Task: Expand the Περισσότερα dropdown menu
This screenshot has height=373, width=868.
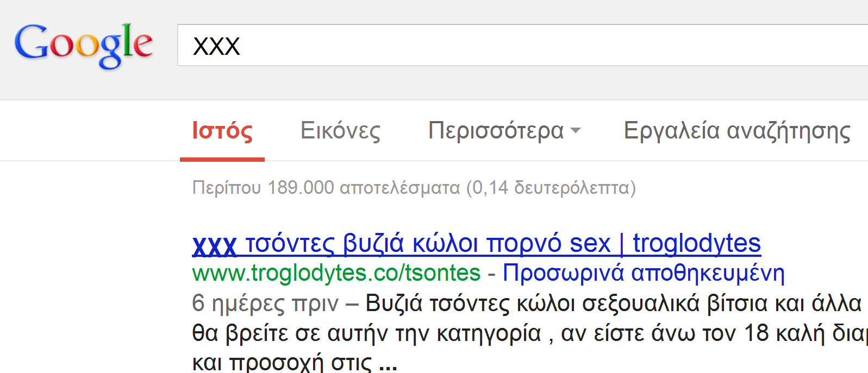Action: click(504, 131)
